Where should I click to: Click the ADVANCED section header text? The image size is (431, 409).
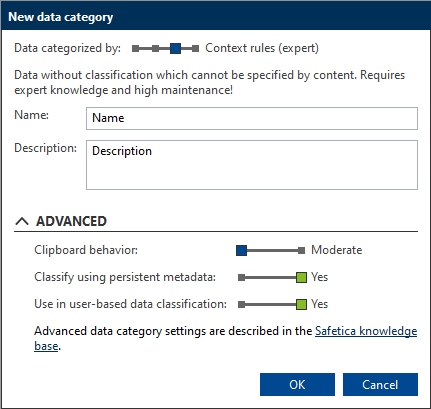click(71, 221)
